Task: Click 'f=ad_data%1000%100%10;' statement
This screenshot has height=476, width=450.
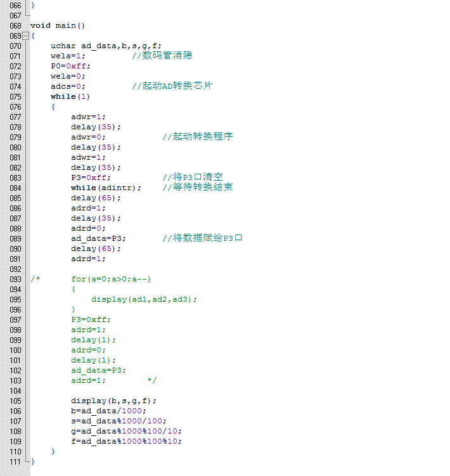Action: tap(126, 441)
